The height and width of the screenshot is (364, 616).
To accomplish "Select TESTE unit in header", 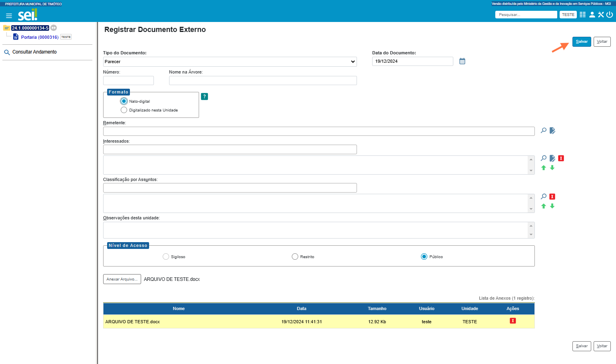I will coord(568,15).
